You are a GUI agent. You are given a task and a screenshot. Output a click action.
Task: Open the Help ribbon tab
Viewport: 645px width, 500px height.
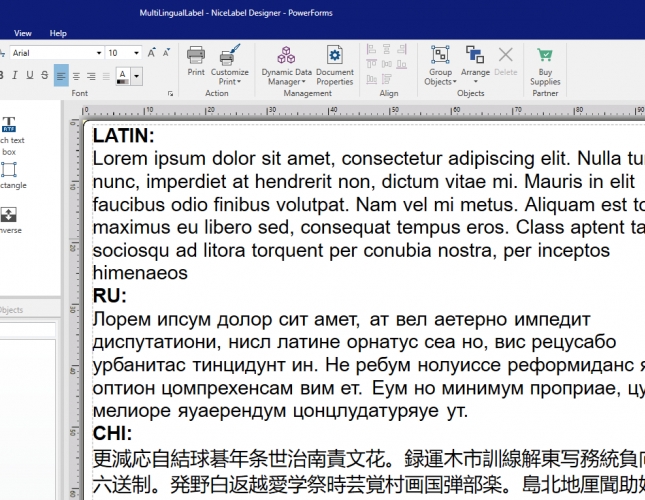58,33
